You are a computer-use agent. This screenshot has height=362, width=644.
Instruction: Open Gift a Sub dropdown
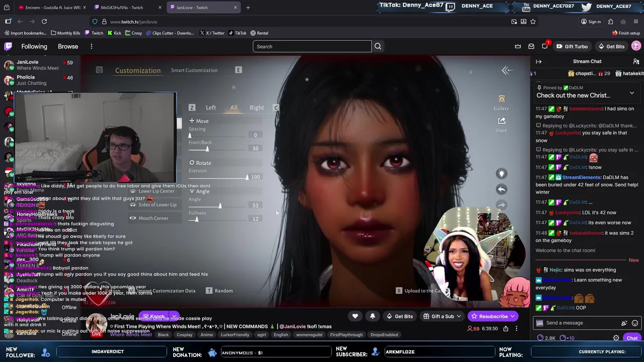pos(443,316)
